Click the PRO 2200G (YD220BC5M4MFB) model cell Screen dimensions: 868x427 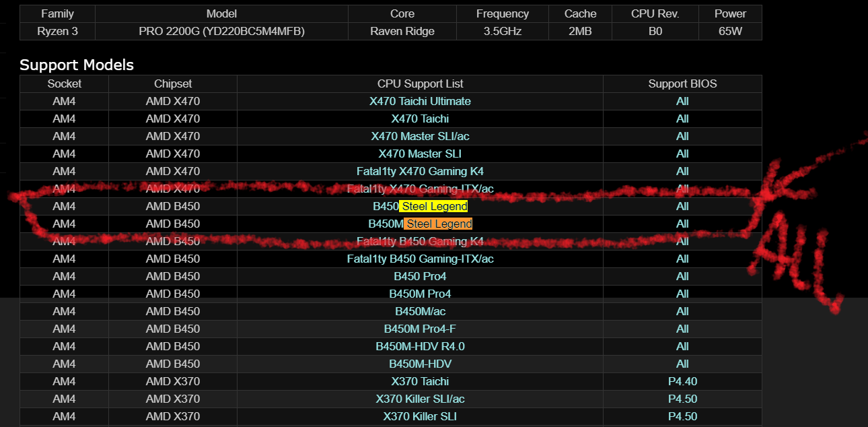221,31
